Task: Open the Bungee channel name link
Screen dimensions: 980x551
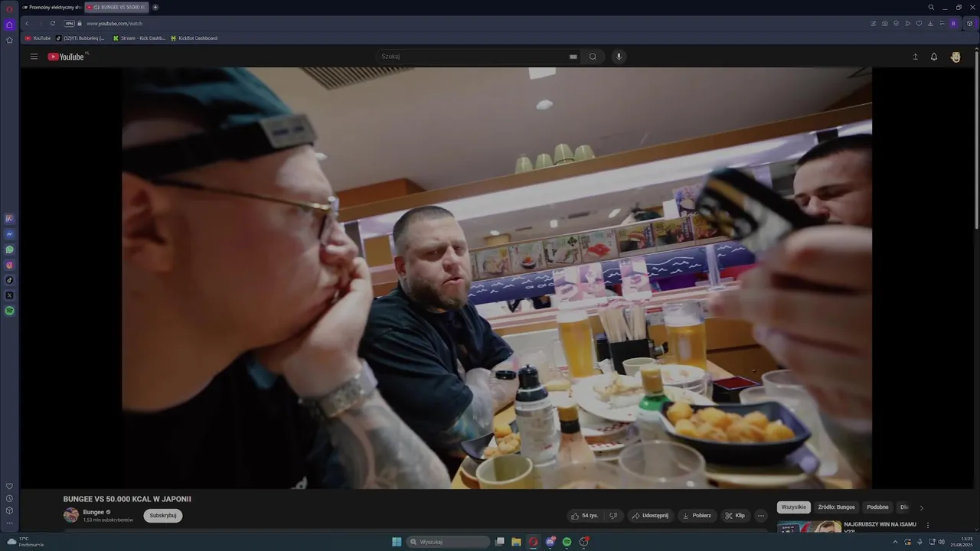Action: [x=93, y=512]
